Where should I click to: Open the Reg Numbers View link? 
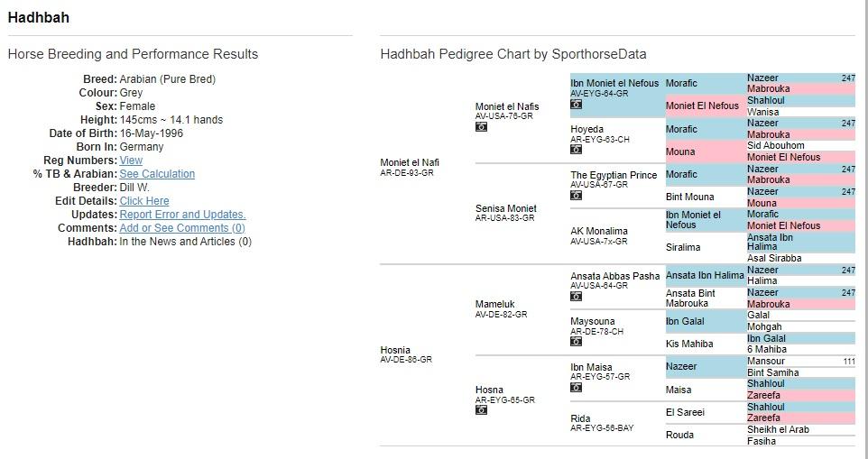tap(131, 161)
